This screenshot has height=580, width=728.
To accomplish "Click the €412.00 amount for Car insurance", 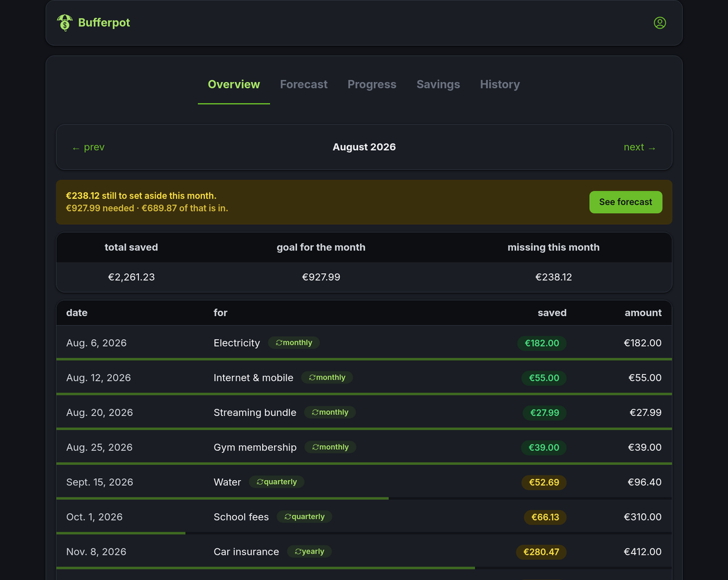I will tap(643, 552).
